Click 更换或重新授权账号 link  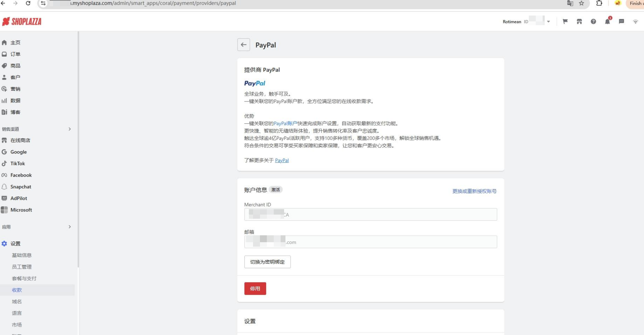click(474, 191)
